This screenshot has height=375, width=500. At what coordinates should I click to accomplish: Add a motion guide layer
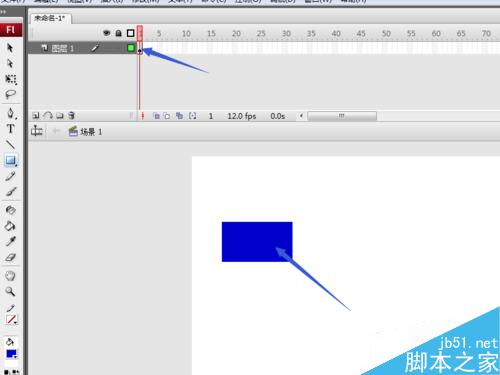pyautogui.click(x=48, y=116)
